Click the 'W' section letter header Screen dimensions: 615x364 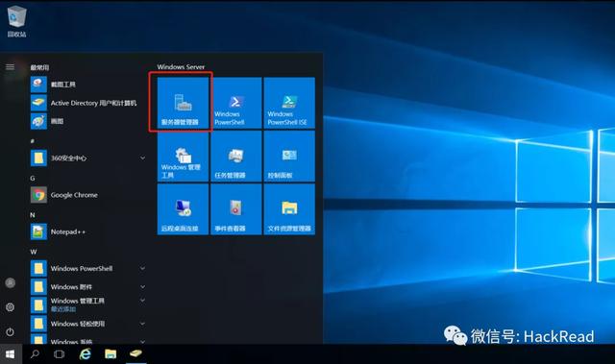point(34,252)
